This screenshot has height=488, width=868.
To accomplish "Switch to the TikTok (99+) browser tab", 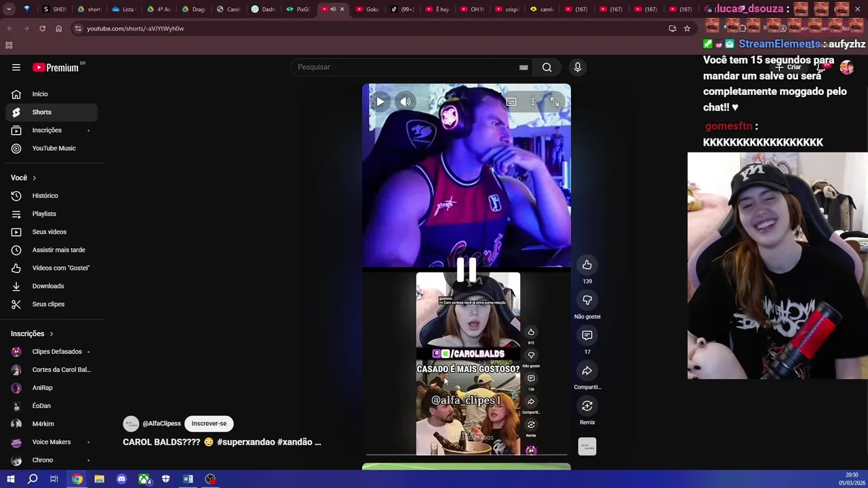I will [x=403, y=9].
